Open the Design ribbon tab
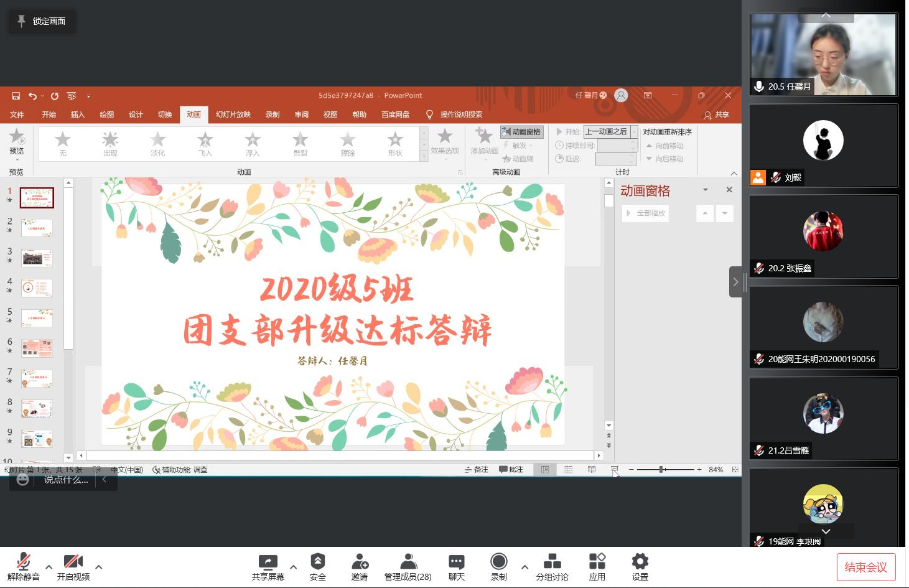 pos(136,114)
